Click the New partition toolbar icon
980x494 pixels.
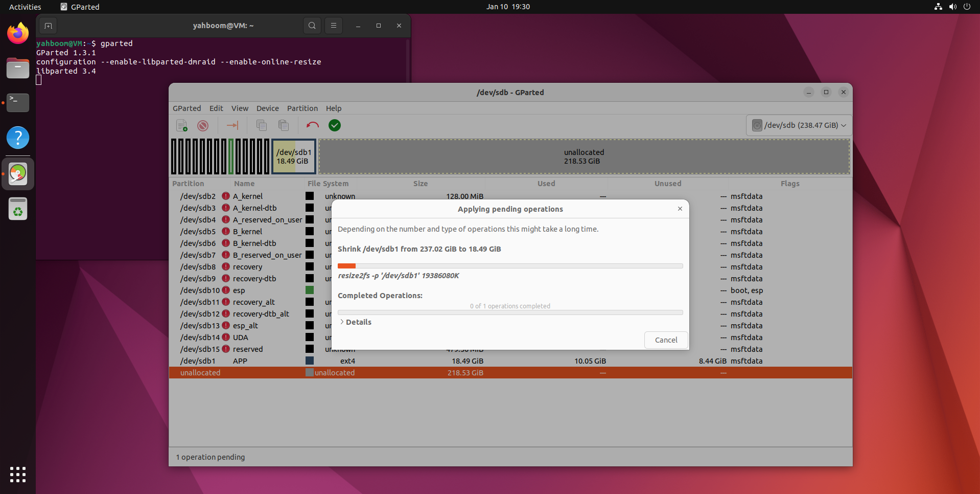(181, 125)
